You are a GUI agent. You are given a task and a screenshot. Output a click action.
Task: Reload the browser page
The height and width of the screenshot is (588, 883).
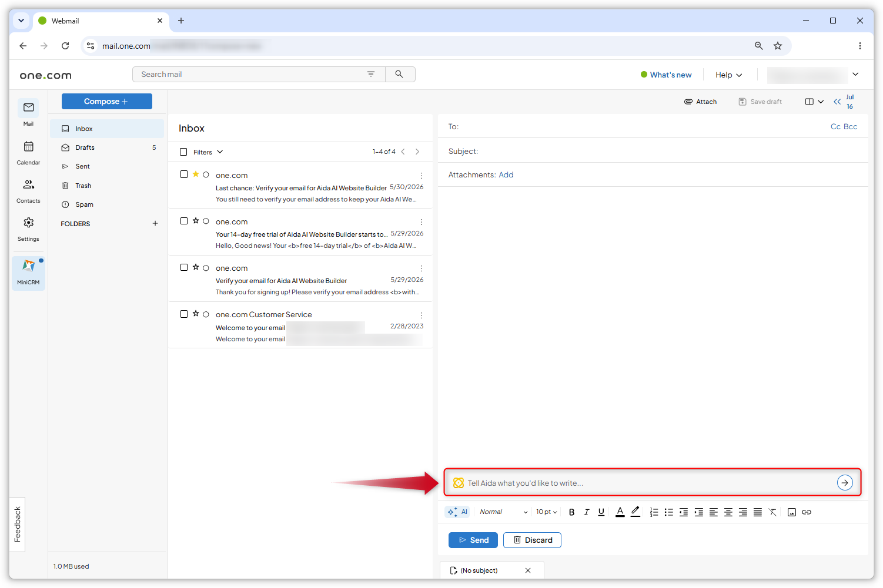65,46
